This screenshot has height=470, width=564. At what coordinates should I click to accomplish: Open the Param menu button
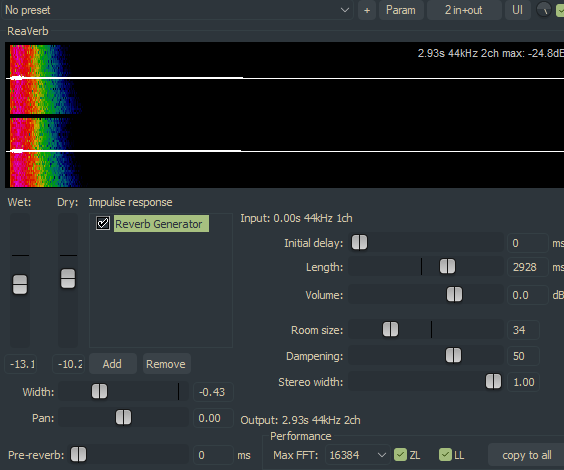tap(401, 10)
